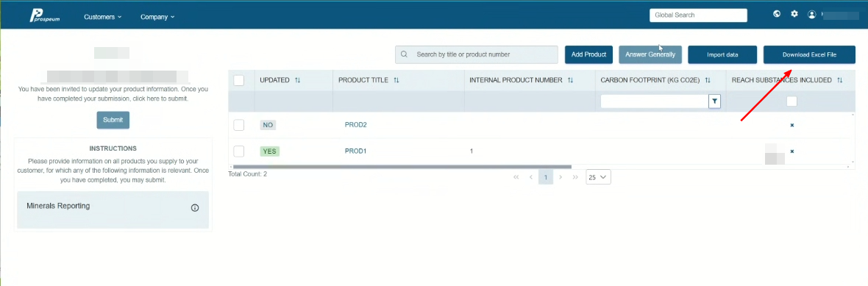
Task: Click the carbon footprint filter funnel icon
Action: (x=715, y=101)
